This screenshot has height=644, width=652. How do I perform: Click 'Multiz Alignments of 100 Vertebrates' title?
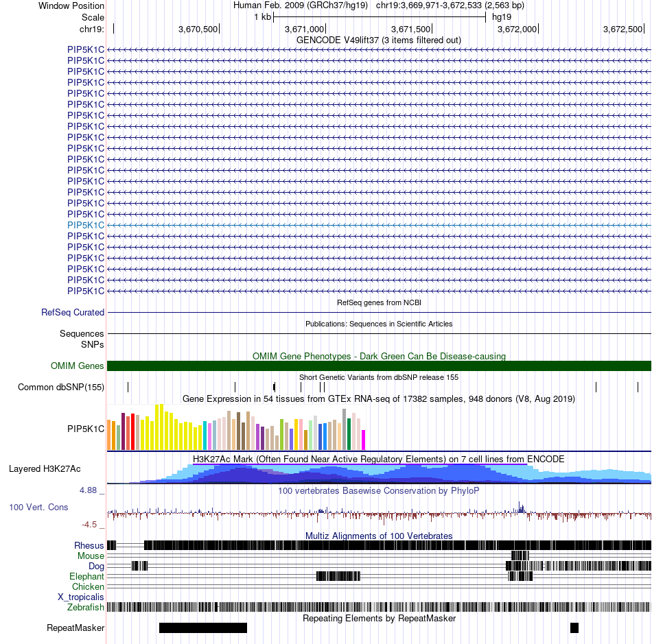(x=379, y=536)
